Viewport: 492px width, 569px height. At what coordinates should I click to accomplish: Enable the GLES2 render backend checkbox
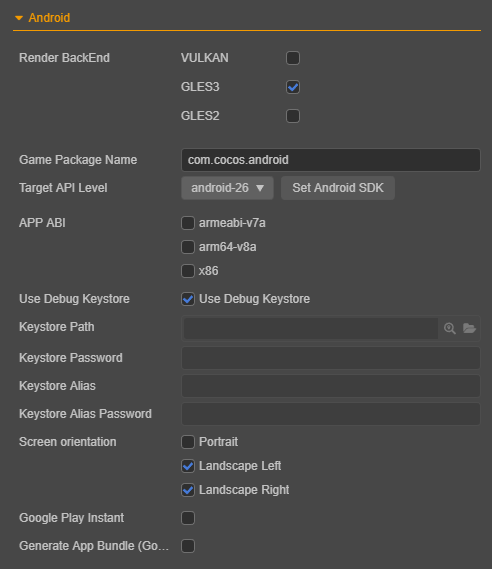coord(293,116)
